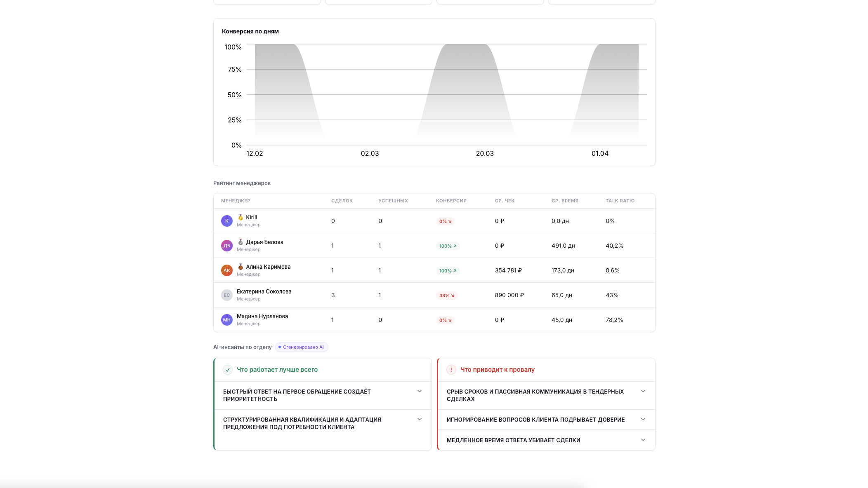The height and width of the screenshot is (488, 868).
Task: Expand the 'Срыв сроков' insight chevron
Action: 643,391
